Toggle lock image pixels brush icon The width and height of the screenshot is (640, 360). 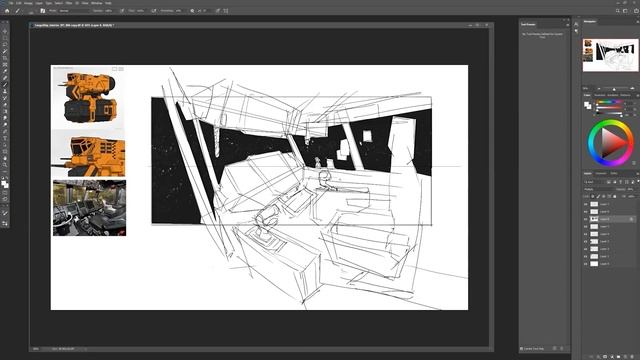598,196
